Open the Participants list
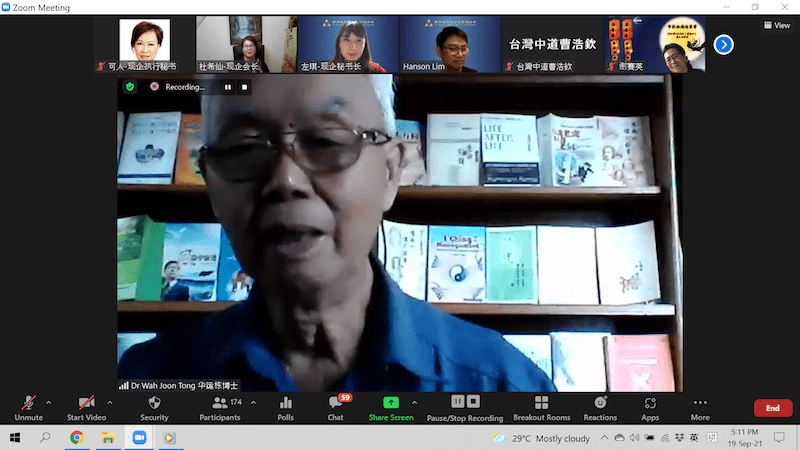 click(219, 407)
